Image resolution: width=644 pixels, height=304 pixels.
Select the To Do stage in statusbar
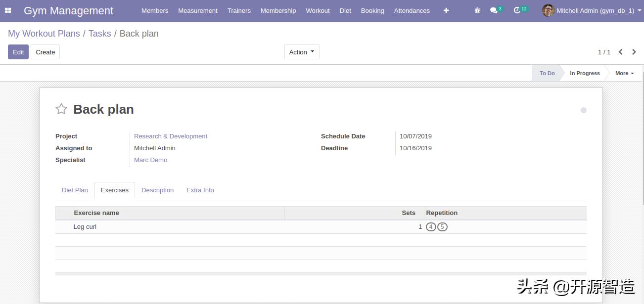click(547, 73)
